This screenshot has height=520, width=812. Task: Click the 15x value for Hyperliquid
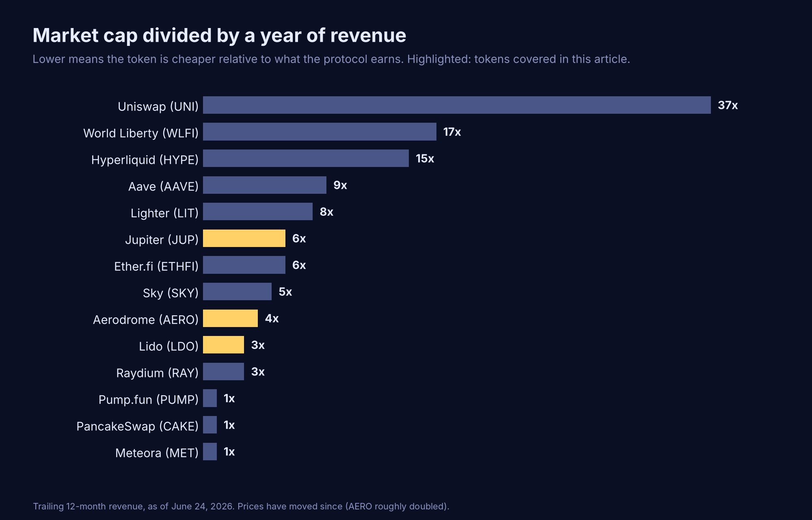[x=425, y=158]
